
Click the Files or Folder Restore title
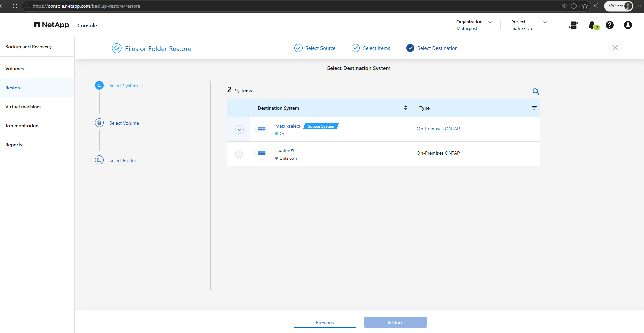point(158,49)
